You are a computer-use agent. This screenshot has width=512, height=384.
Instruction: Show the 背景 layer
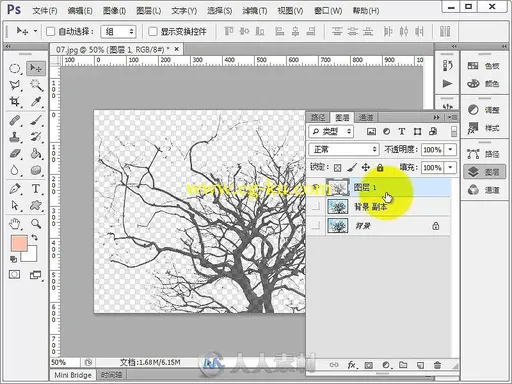tap(315, 226)
